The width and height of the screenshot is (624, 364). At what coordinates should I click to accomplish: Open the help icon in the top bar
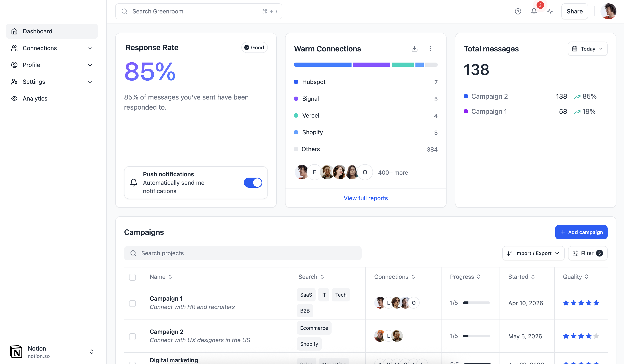[x=518, y=11]
